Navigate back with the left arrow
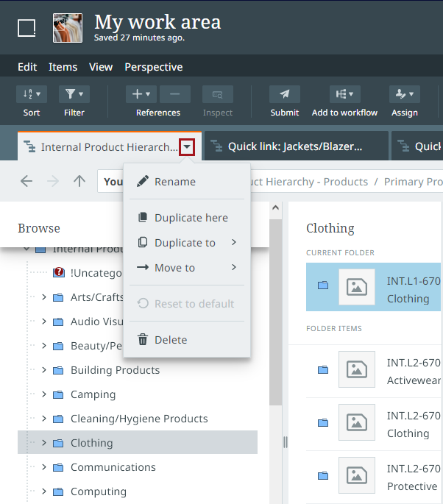443x504 pixels. point(26,182)
